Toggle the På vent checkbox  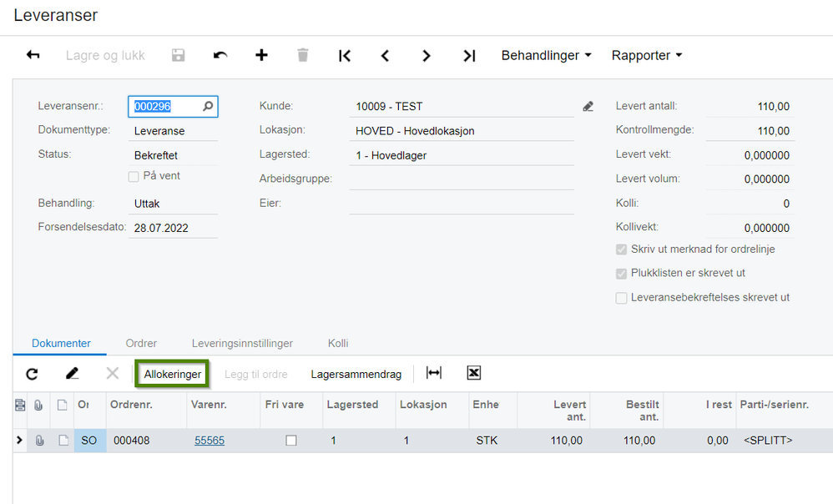[134, 176]
